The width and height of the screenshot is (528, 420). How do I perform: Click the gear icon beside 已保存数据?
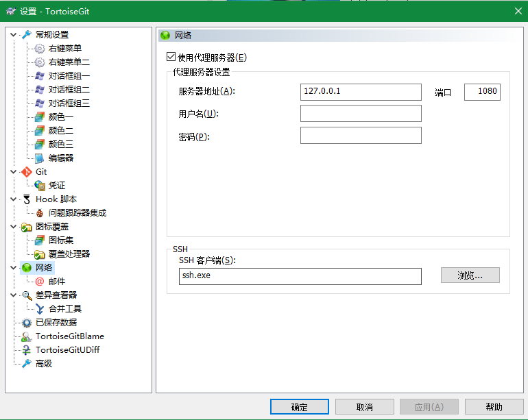coord(27,323)
